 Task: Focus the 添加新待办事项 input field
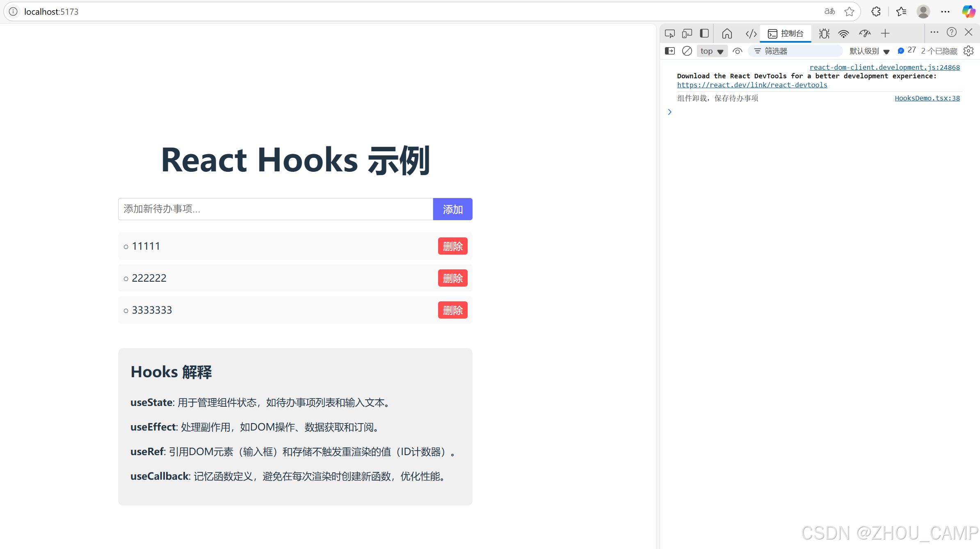[x=275, y=209]
